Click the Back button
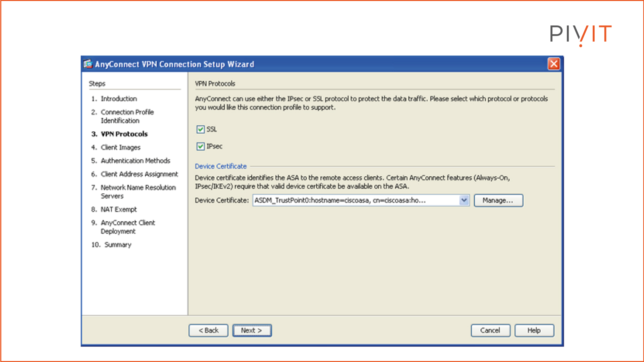This screenshot has width=644, height=362. (208, 330)
